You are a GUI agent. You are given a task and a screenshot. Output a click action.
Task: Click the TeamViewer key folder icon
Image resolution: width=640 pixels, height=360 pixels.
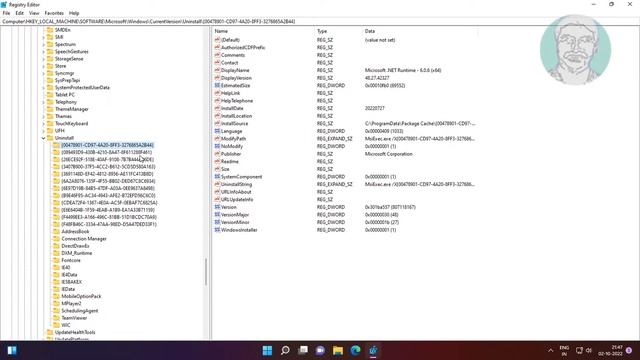[56, 318]
